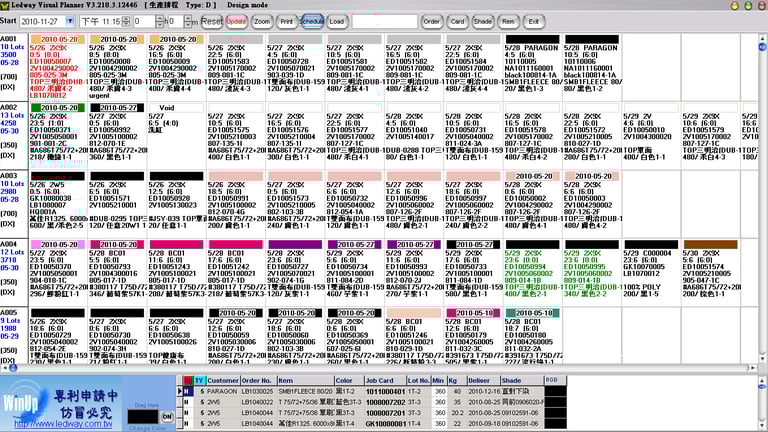768x432 pixels.
Task: Click the Card toolbar button
Action: click(x=457, y=22)
